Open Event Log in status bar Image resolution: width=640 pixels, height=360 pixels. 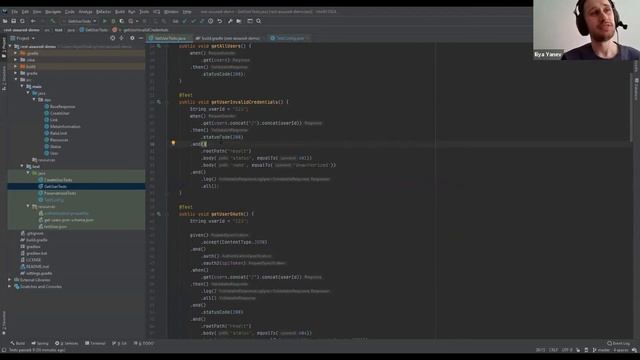[618, 343]
